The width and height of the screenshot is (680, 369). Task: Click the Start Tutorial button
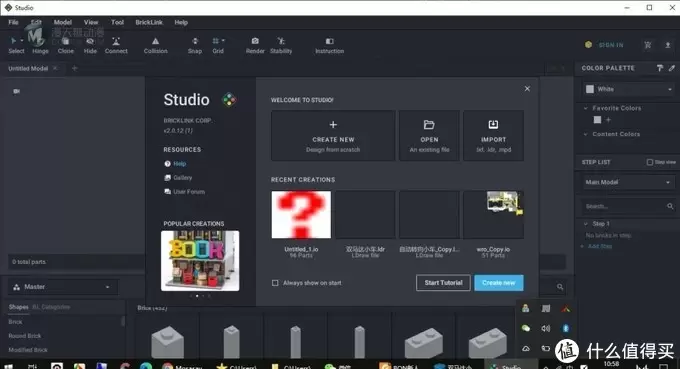pos(443,283)
